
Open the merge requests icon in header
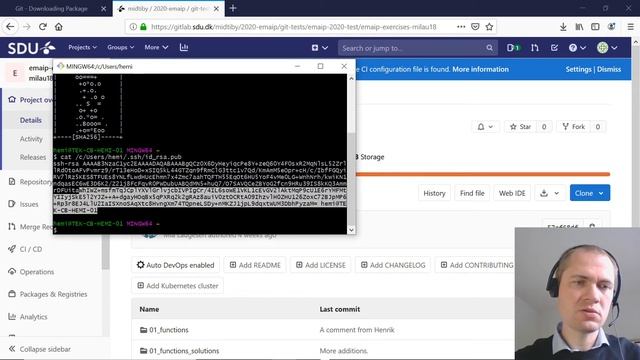(x=535, y=48)
